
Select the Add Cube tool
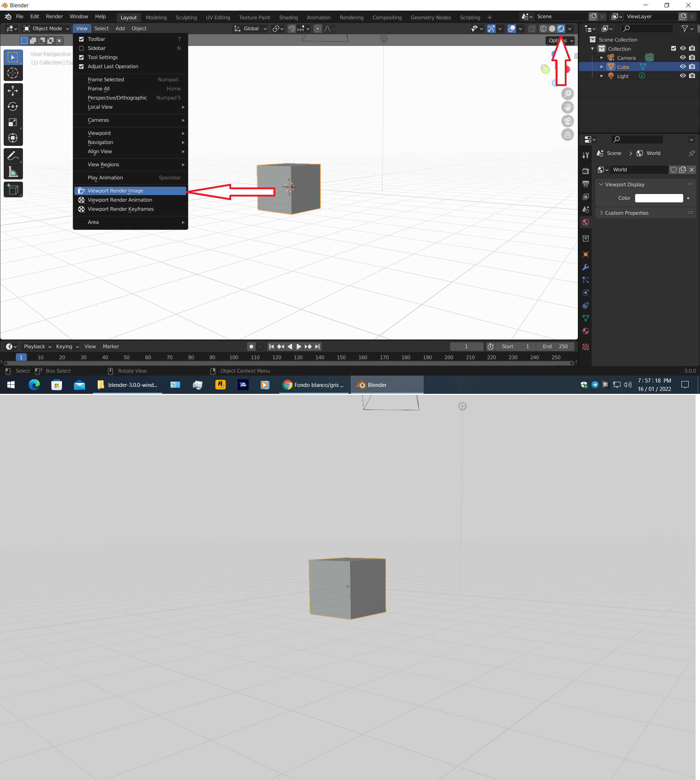pos(13,190)
